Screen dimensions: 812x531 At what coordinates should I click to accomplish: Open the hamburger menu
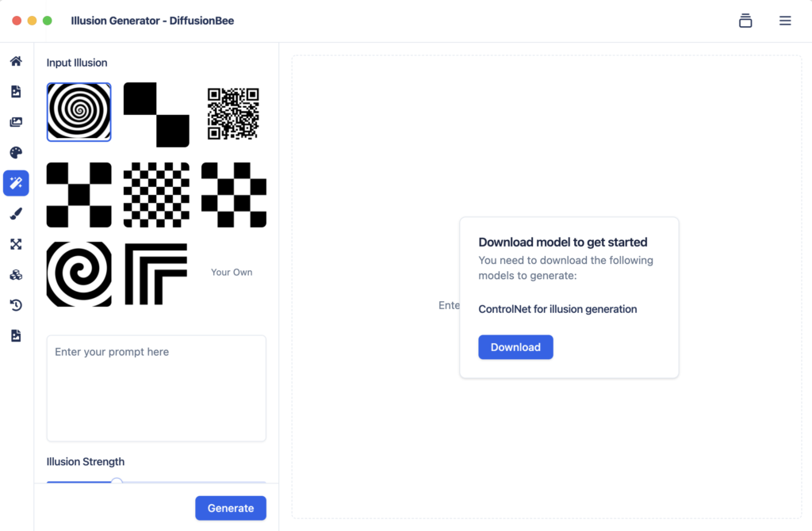(785, 21)
